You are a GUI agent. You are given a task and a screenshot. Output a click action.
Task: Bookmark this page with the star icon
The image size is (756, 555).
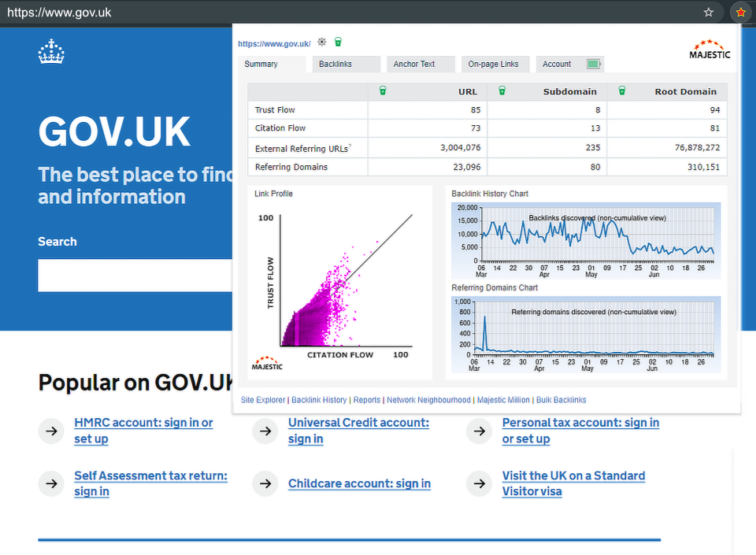(709, 13)
